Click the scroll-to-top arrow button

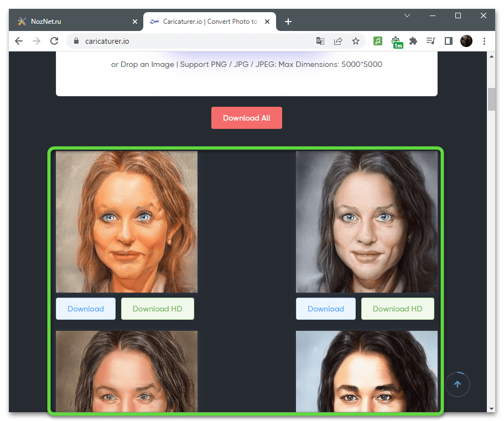pos(458,384)
